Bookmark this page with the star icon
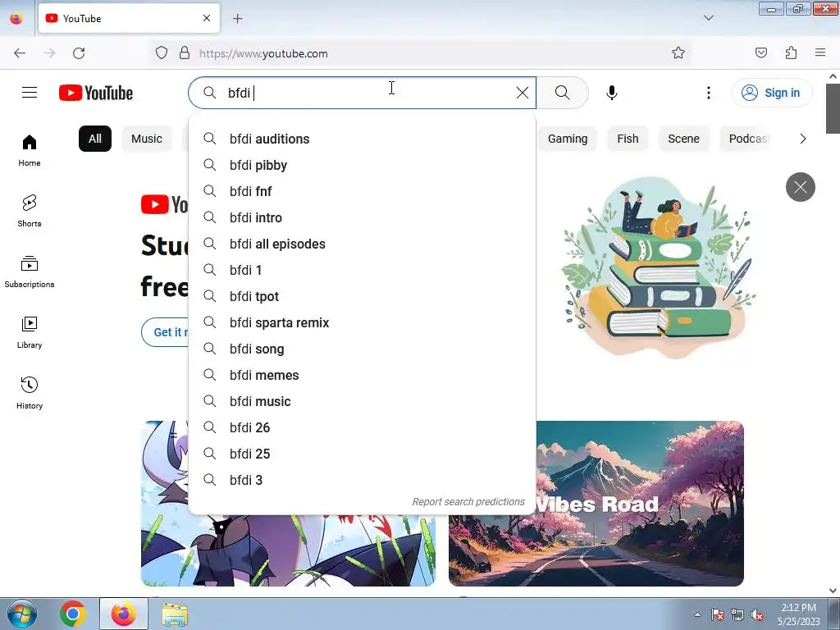This screenshot has width=840, height=630. [678, 53]
